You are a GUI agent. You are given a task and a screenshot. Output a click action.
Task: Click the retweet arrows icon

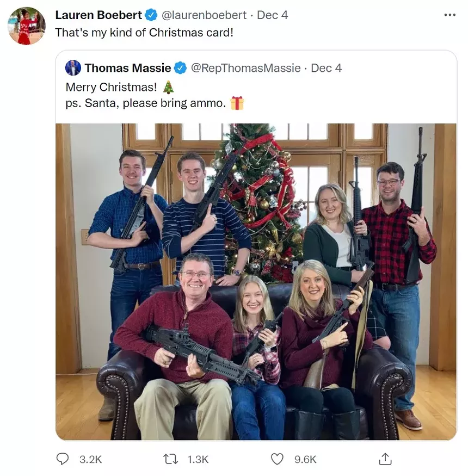click(171, 459)
